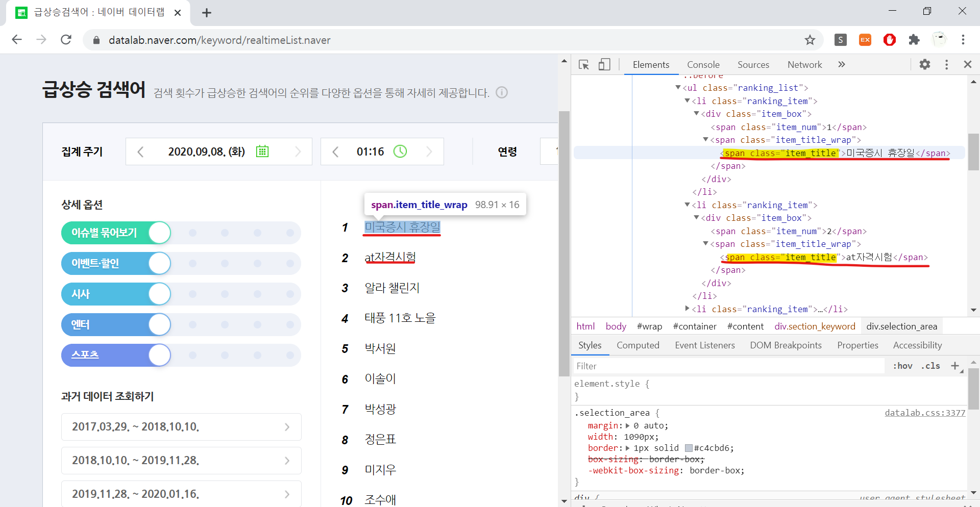Switch to the Network tab
The height and width of the screenshot is (507, 980).
[x=804, y=65]
